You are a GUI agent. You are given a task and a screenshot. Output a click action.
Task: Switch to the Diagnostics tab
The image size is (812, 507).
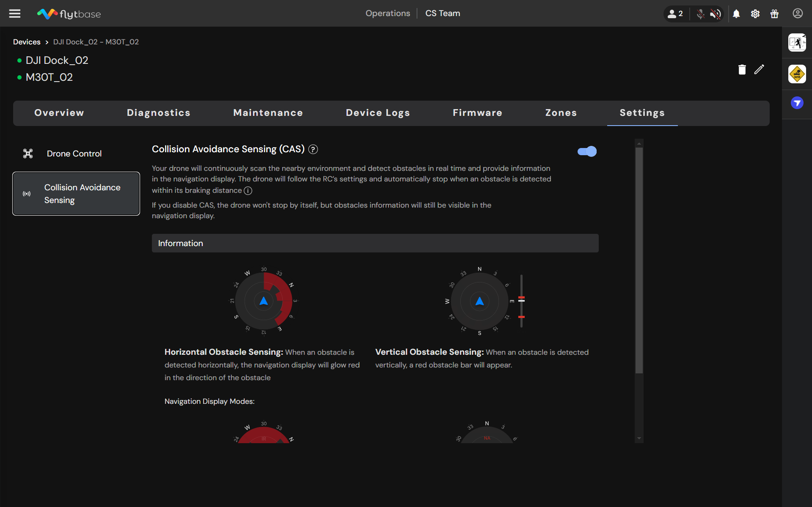[158, 113]
